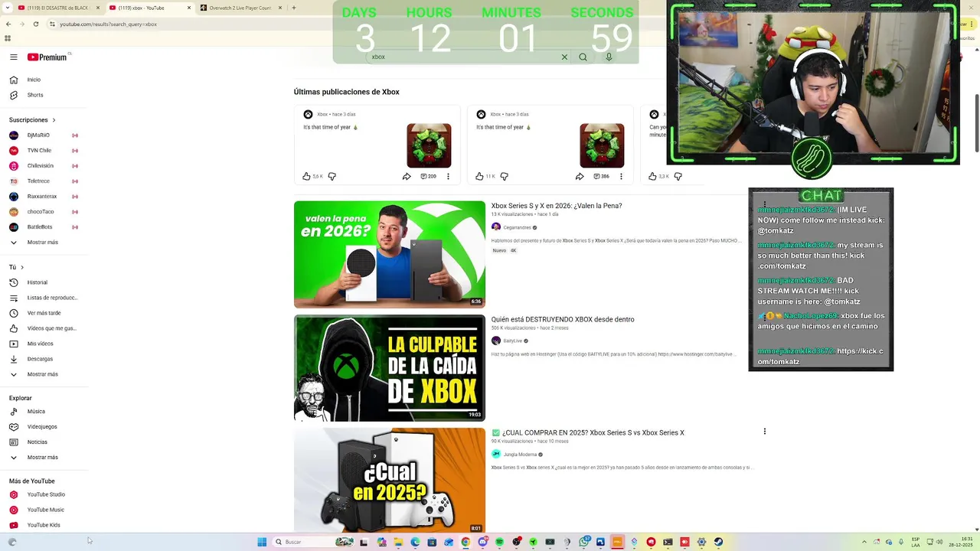Dislike the first Xbox post

(332, 176)
